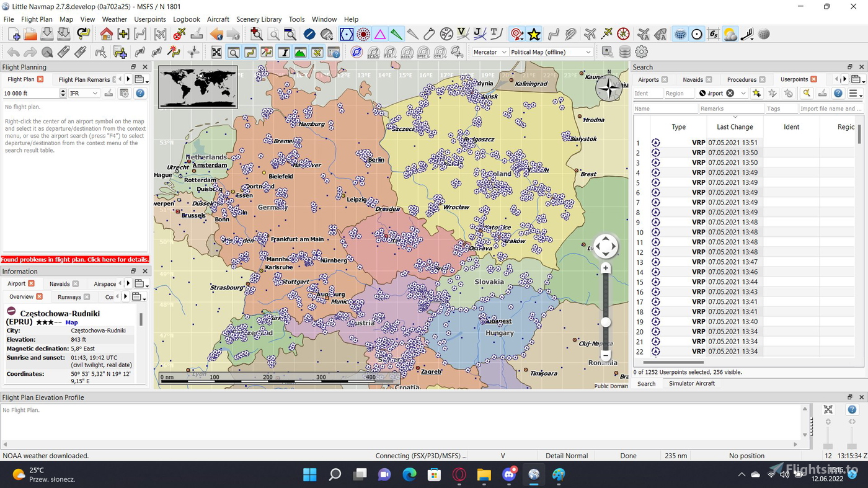Open the Weather menu
Image resolution: width=868 pixels, height=488 pixels.
(114, 19)
